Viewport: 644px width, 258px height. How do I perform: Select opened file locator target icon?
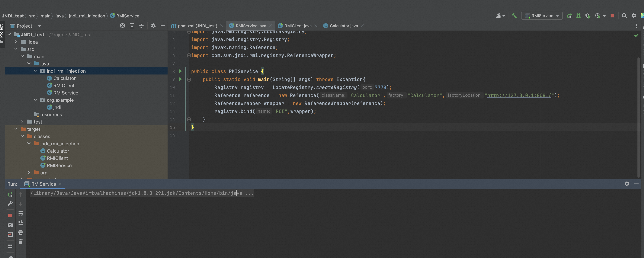pos(122,26)
